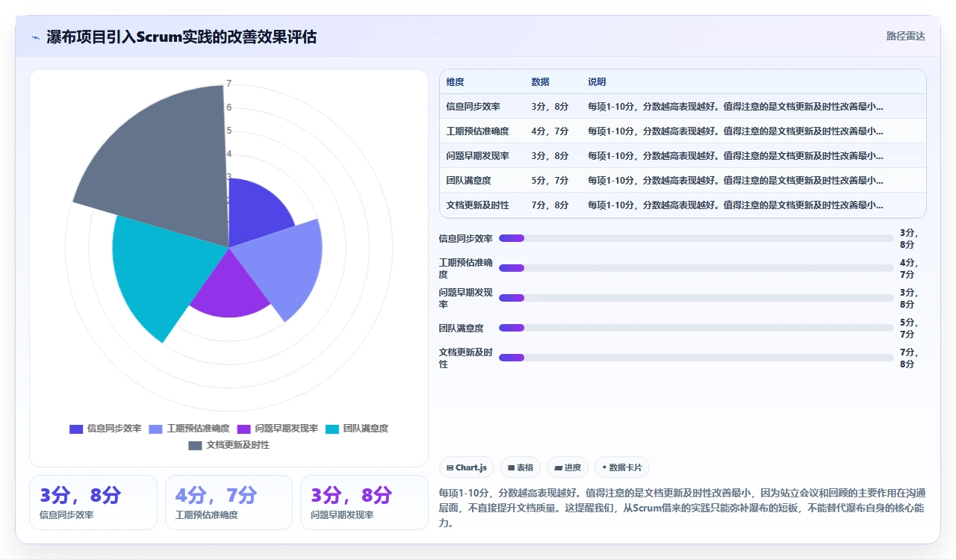Click the 路径雷达 label in header
956x560 pixels.
(905, 36)
